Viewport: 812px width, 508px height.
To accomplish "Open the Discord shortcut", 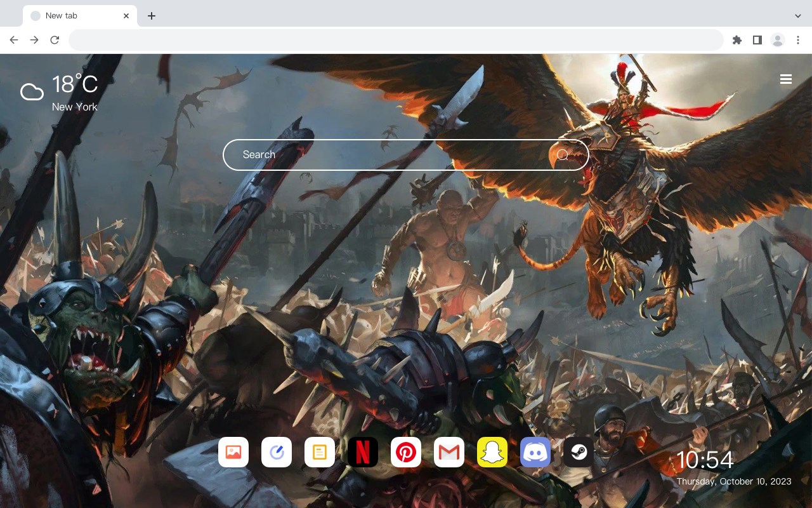I will tap(535, 452).
